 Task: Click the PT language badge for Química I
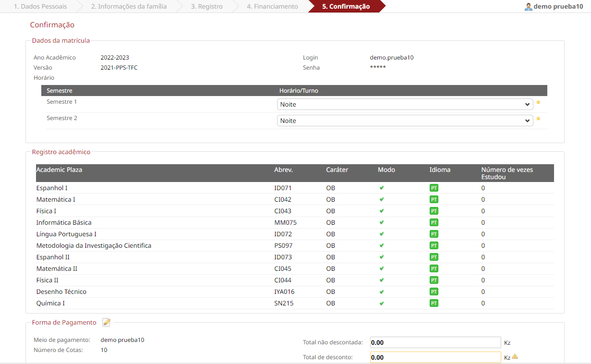click(x=434, y=303)
